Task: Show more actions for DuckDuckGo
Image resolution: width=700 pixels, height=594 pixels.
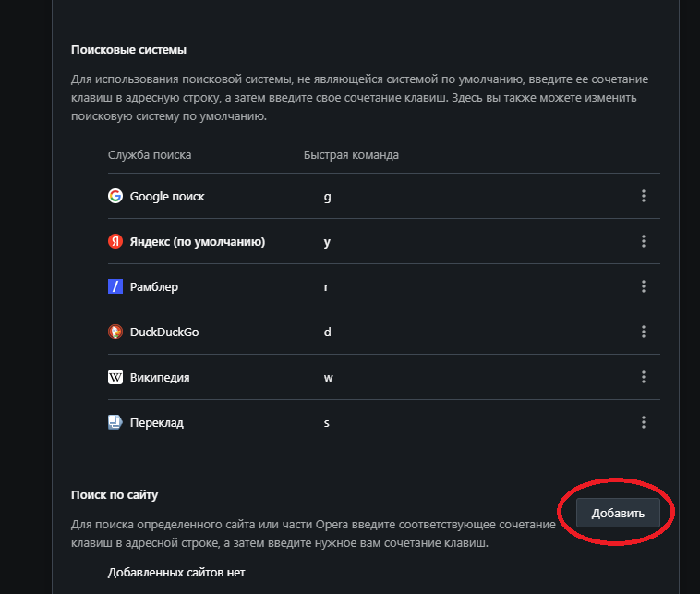Action: [x=644, y=332]
